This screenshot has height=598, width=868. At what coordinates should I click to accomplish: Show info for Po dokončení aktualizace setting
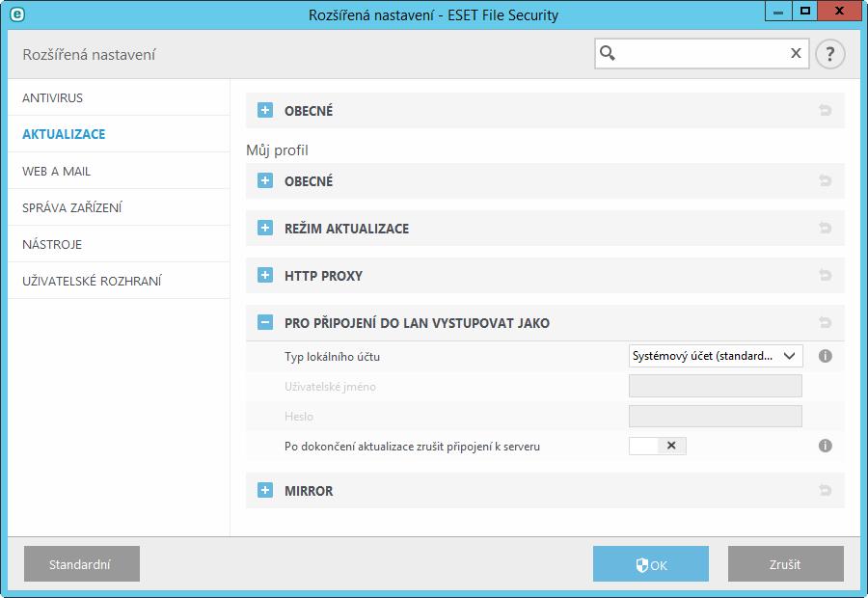(825, 446)
